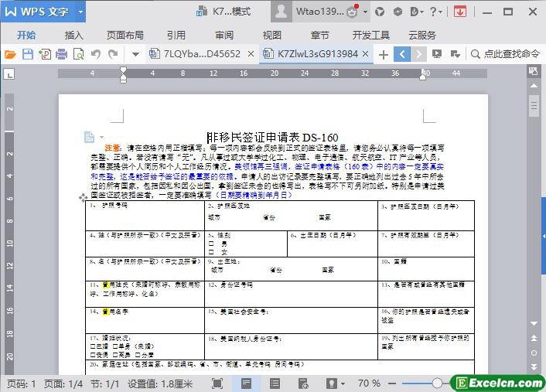The height and width of the screenshot is (392, 546).
Task: Select the outline view icon in status bar
Action: (275, 383)
